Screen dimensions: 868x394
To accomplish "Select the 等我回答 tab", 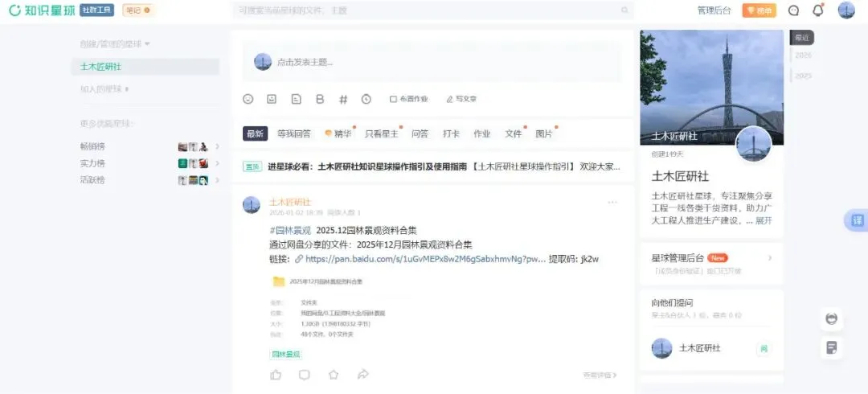I will pos(294,133).
